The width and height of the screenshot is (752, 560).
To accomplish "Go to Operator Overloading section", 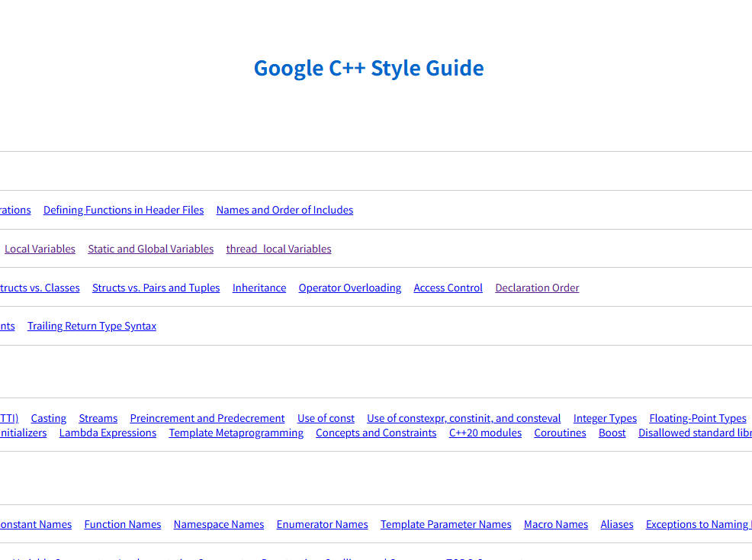I will tap(349, 288).
